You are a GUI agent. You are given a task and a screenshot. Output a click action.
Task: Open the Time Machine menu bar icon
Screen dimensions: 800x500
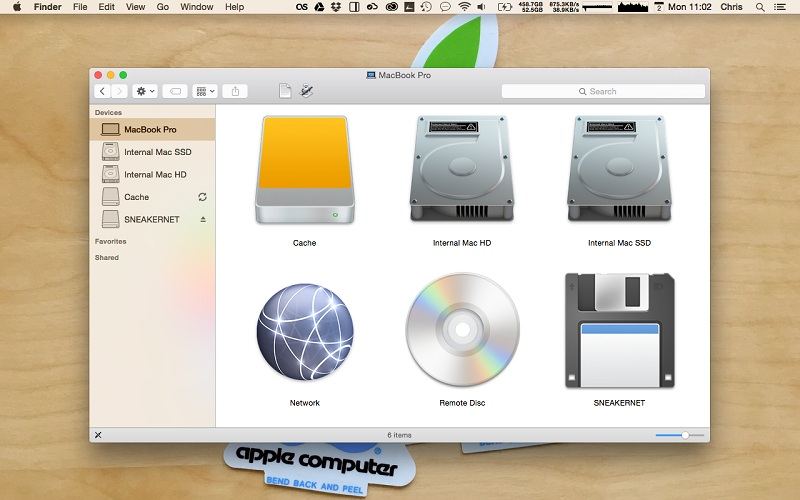point(426,7)
